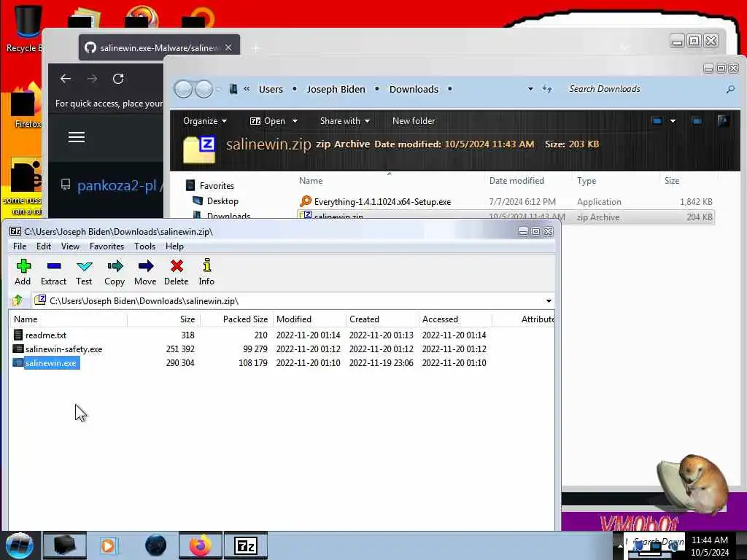Screen dimensions: 747x560
Task: Sort archive list by Accessed column
Action: coord(455,319)
